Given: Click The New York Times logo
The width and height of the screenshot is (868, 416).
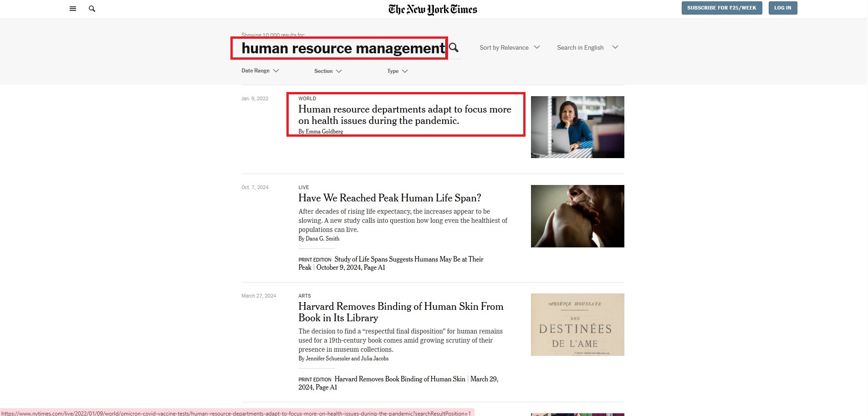Looking at the screenshot, I should [433, 10].
